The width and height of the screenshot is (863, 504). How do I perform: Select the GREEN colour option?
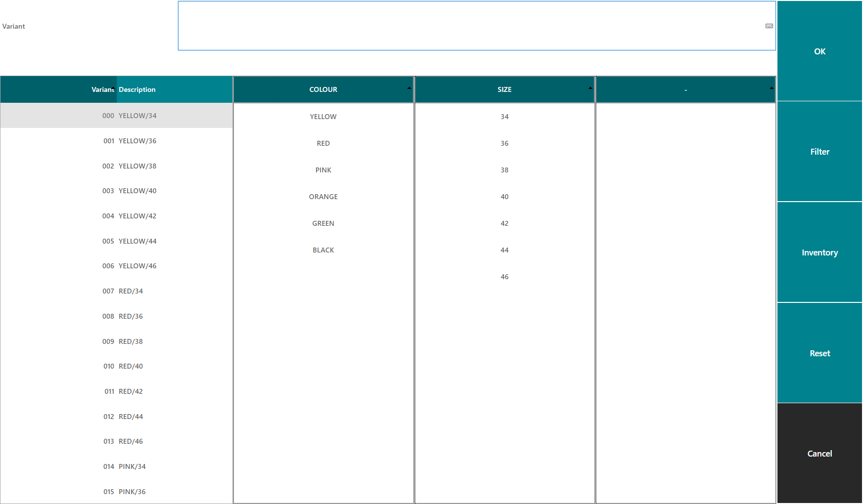click(x=323, y=223)
